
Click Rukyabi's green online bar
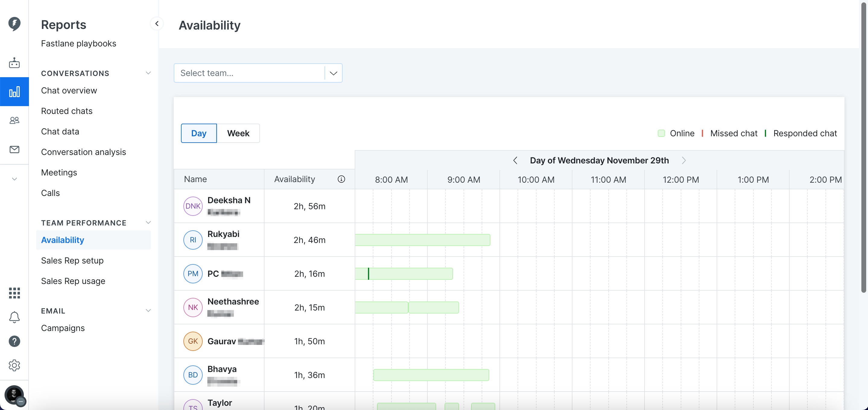423,240
